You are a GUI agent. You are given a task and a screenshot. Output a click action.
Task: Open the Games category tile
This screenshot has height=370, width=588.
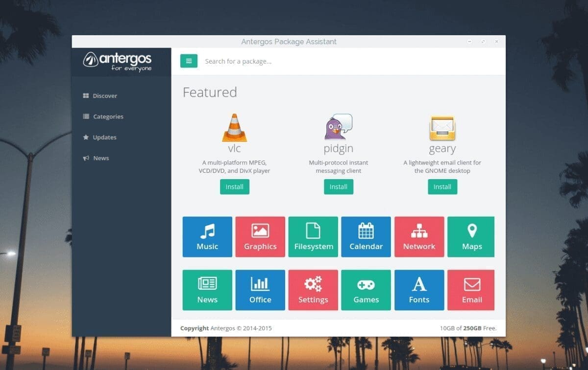(x=366, y=290)
